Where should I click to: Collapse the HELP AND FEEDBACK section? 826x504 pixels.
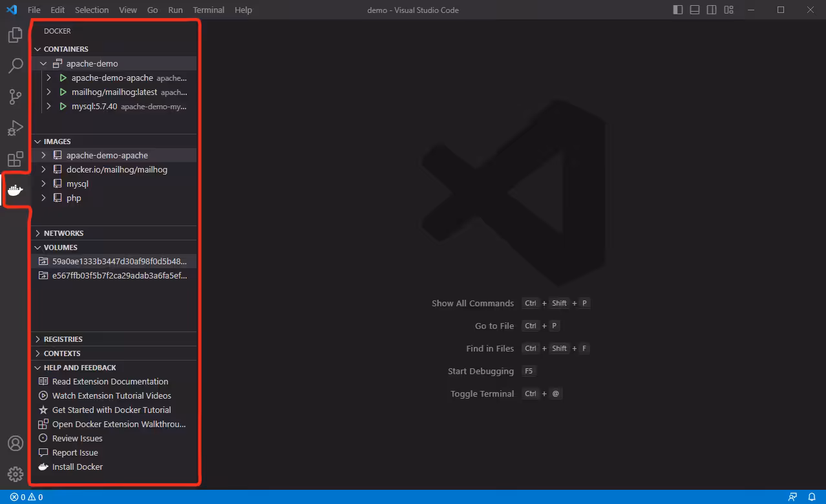pyautogui.click(x=37, y=367)
